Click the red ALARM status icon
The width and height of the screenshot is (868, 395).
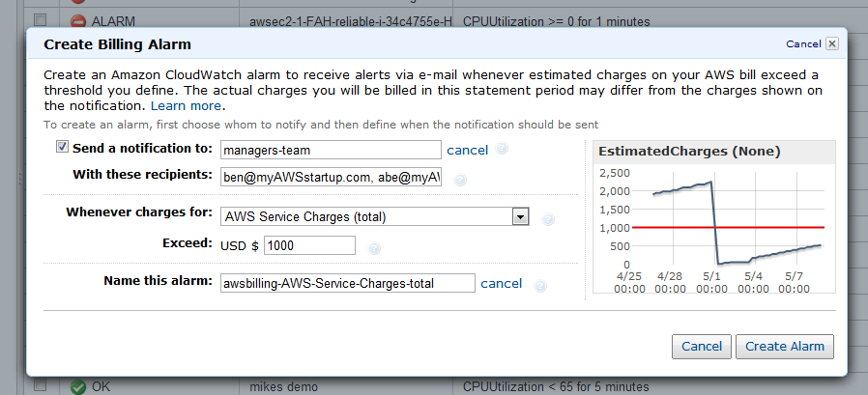click(78, 20)
